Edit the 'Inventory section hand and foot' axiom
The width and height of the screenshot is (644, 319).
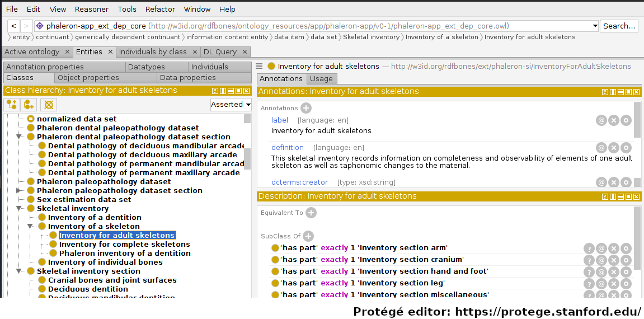pos(626,272)
